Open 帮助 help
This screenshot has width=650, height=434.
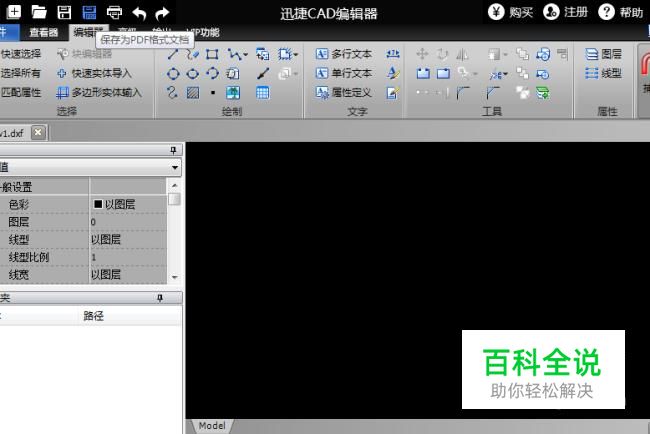coord(621,12)
